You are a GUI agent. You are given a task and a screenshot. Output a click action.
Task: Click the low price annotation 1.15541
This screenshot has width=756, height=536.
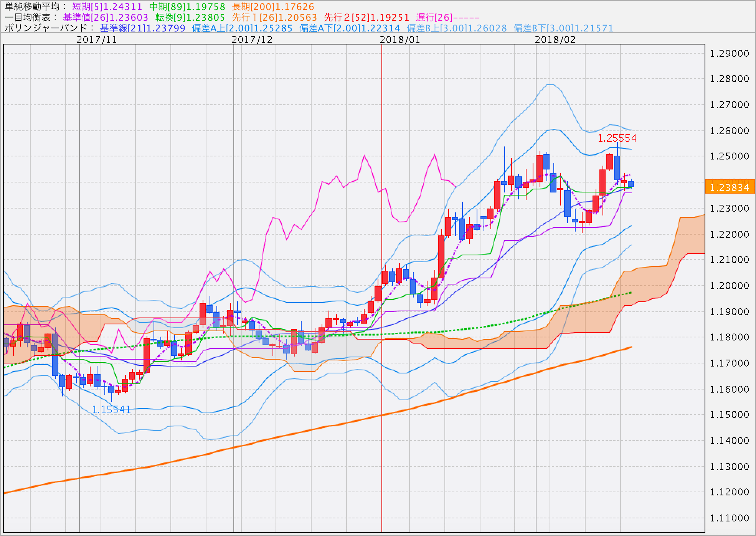(111, 410)
